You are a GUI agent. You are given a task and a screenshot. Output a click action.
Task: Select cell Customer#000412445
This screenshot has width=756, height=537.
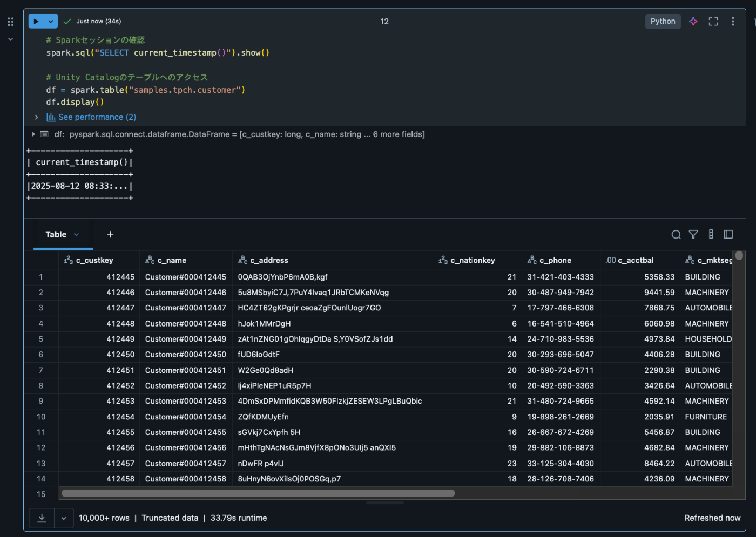pyautogui.click(x=186, y=277)
